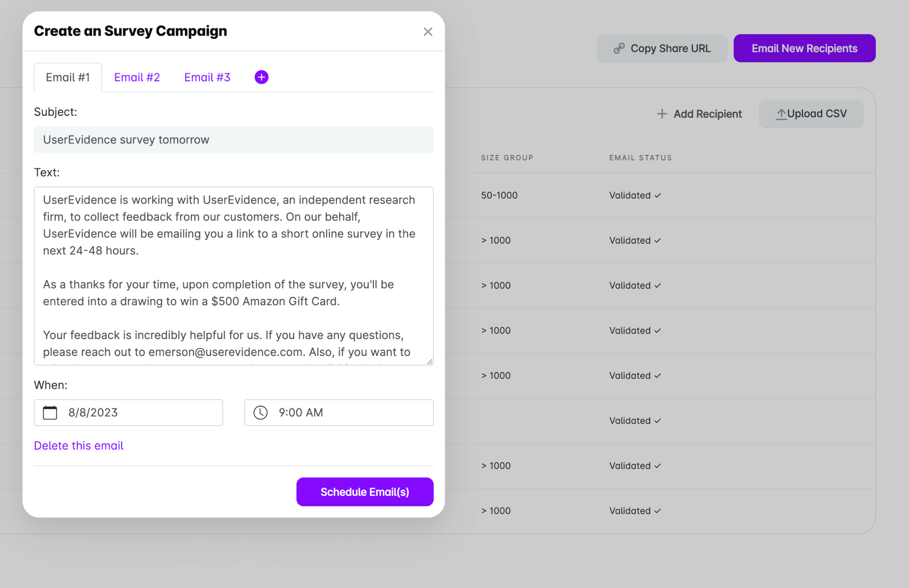The width and height of the screenshot is (909, 588).
Task: Click the Copy Share URL button
Action: pyautogui.click(x=662, y=48)
